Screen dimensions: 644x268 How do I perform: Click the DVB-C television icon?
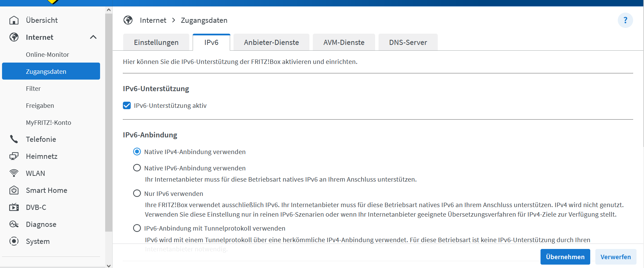click(x=14, y=207)
